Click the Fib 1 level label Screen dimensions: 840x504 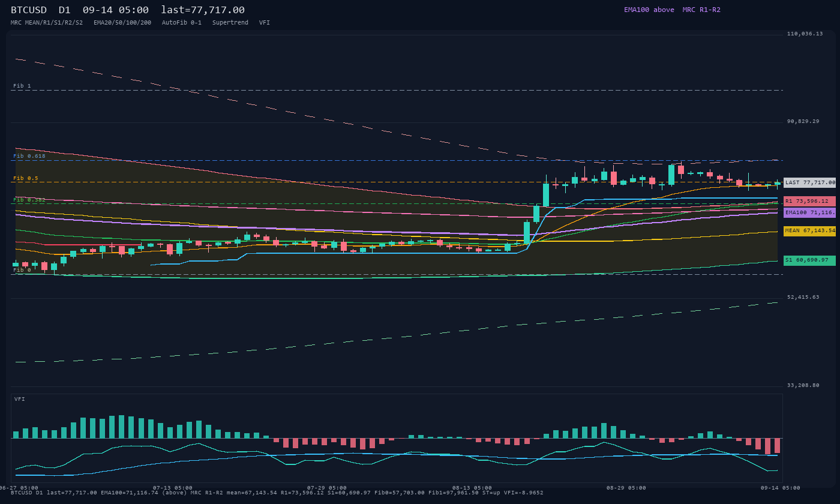point(22,86)
